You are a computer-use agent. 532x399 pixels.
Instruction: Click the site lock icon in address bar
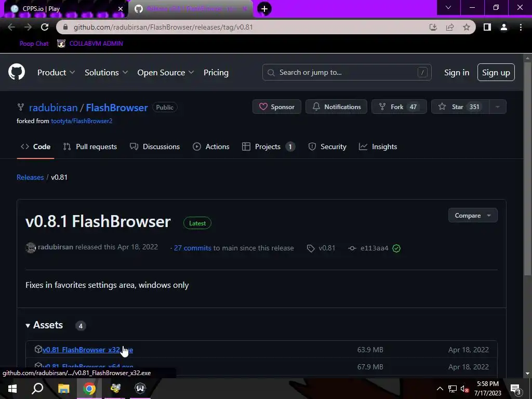(65, 27)
